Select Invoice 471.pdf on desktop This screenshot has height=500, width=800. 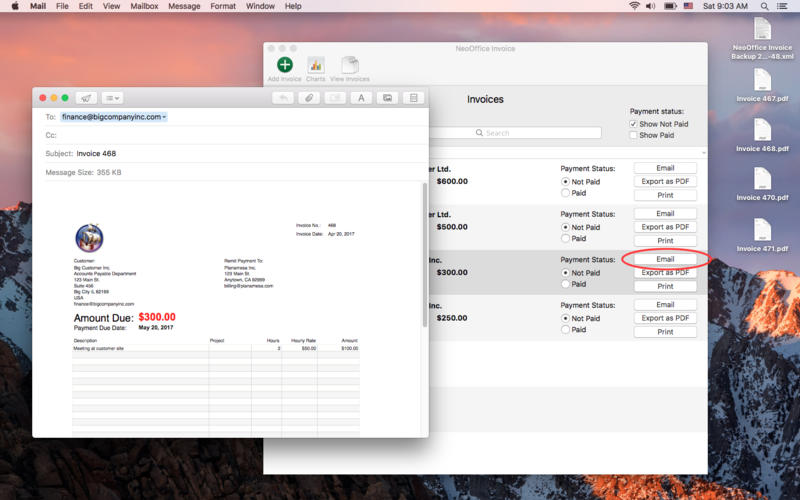click(x=762, y=235)
